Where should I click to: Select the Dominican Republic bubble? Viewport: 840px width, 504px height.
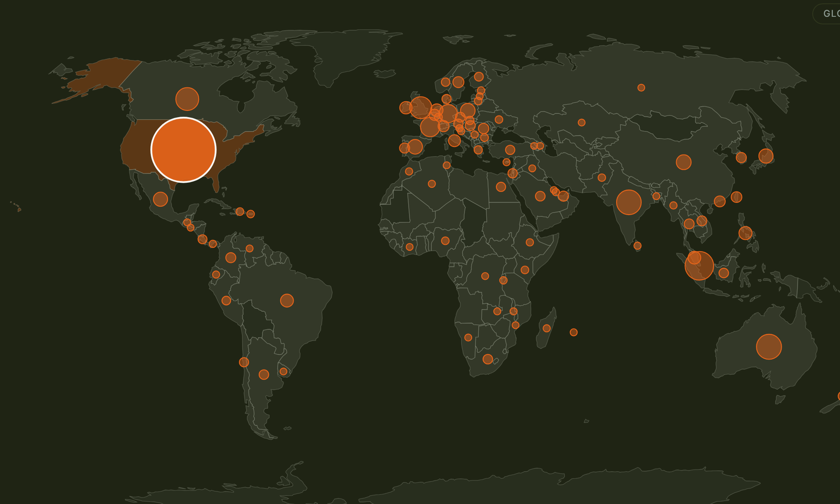tap(240, 212)
